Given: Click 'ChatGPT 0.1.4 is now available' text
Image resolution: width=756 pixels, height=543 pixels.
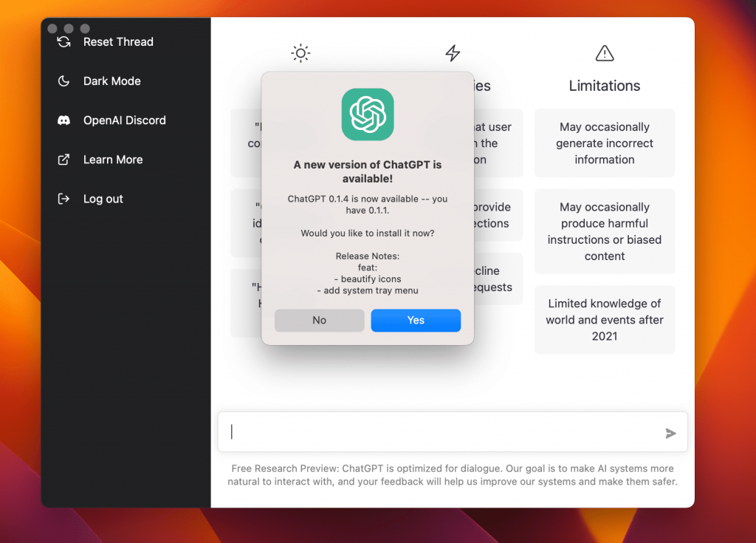Looking at the screenshot, I should (368, 205).
